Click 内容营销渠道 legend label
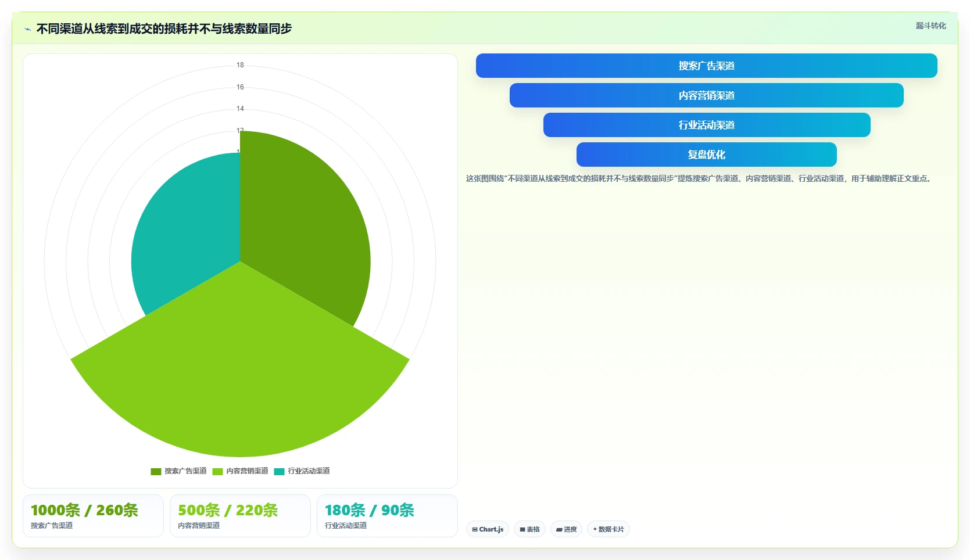970x560 pixels. (x=247, y=471)
